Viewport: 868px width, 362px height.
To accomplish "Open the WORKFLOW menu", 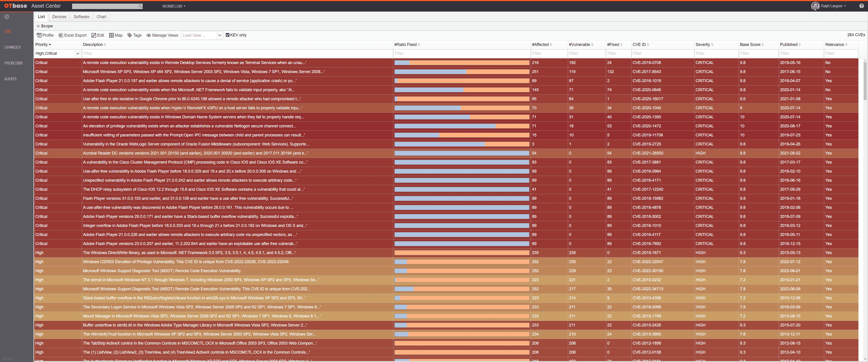I will click(x=174, y=6).
